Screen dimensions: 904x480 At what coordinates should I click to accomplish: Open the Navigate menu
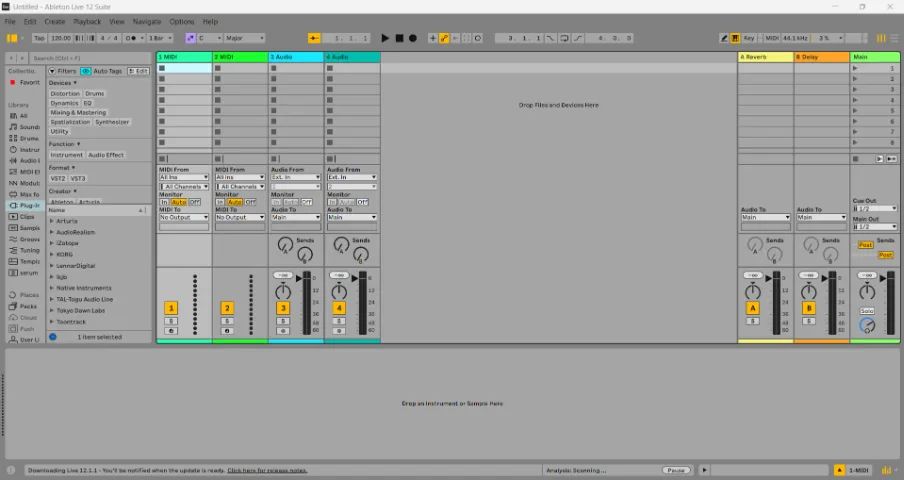(147, 21)
